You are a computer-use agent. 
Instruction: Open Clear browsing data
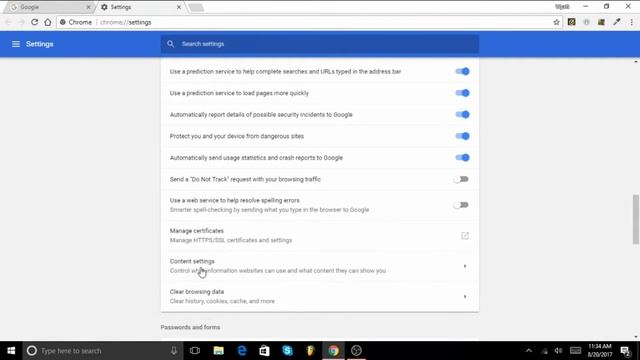[x=320, y=297]
